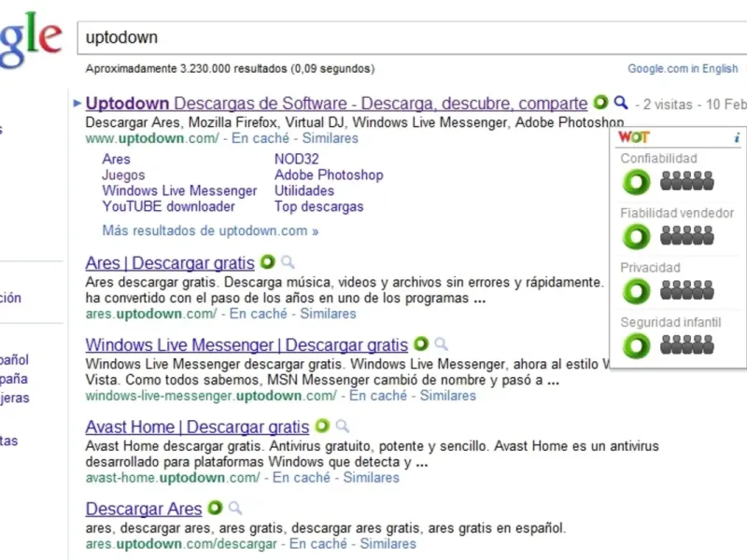Click Seguridad infantil confidence people icons

[687, 345]
